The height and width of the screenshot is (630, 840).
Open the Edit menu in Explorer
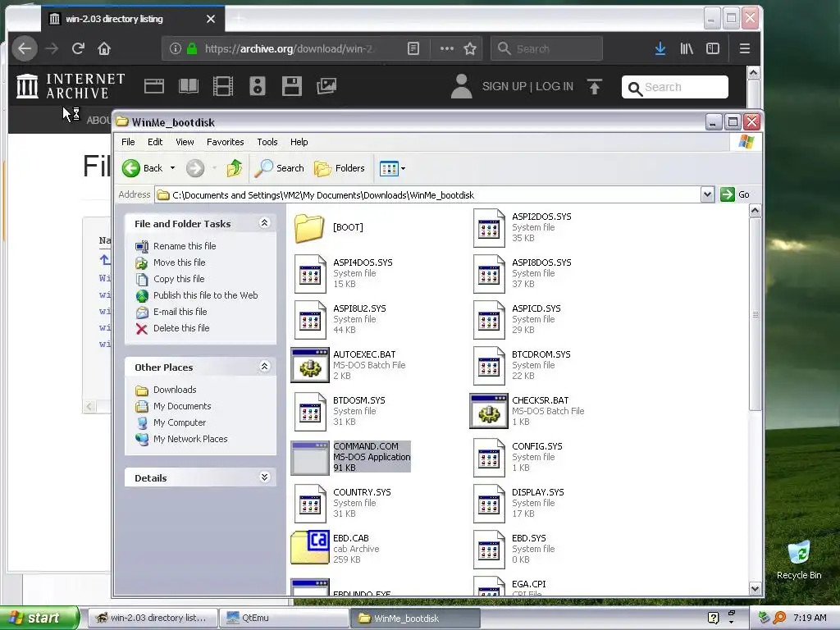[155, 142]
